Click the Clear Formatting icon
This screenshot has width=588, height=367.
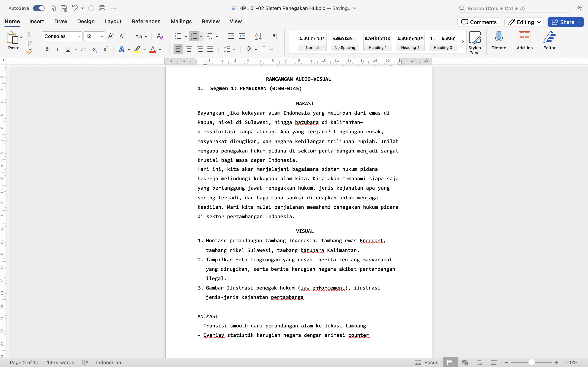click(160, 36)
